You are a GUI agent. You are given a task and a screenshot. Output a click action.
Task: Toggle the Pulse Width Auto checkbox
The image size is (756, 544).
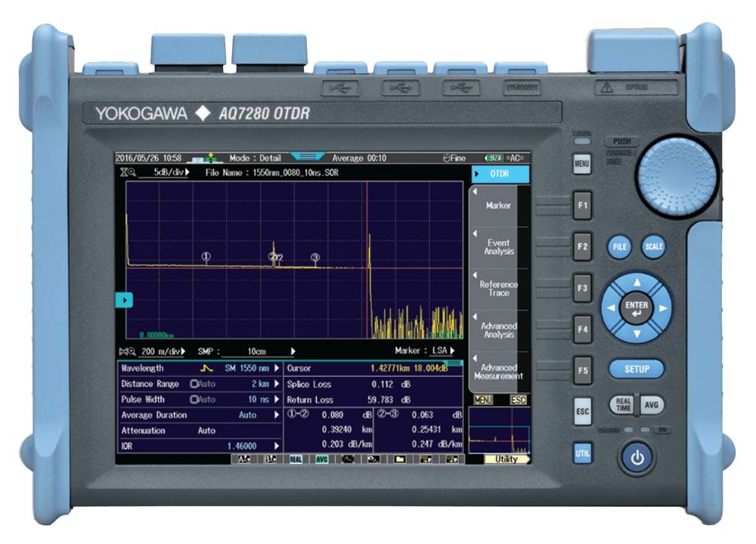pos(194,399)
